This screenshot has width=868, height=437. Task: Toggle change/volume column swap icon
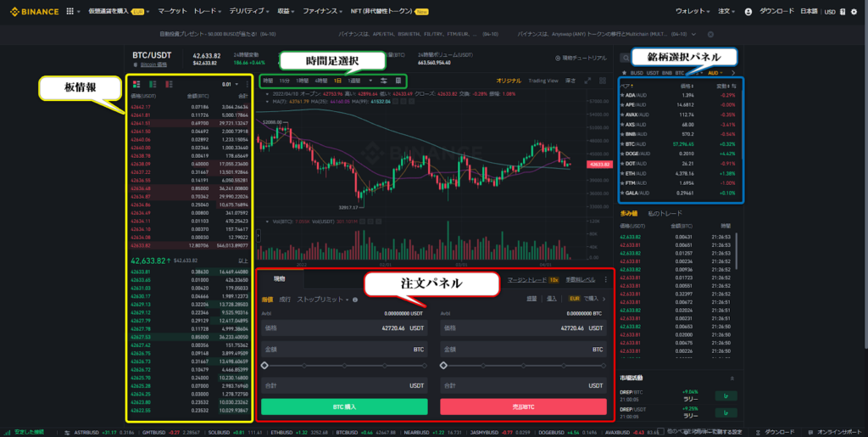pos(734,87)
